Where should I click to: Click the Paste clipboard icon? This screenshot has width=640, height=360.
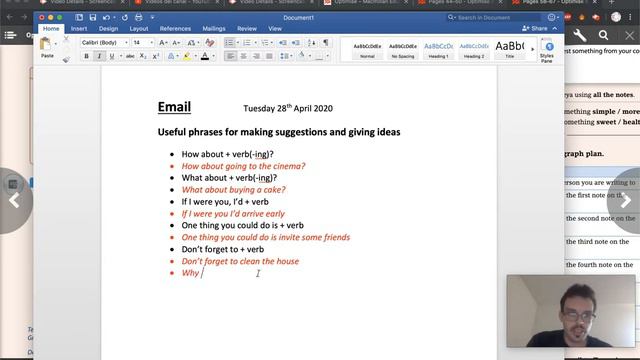[x=46, y=44]
